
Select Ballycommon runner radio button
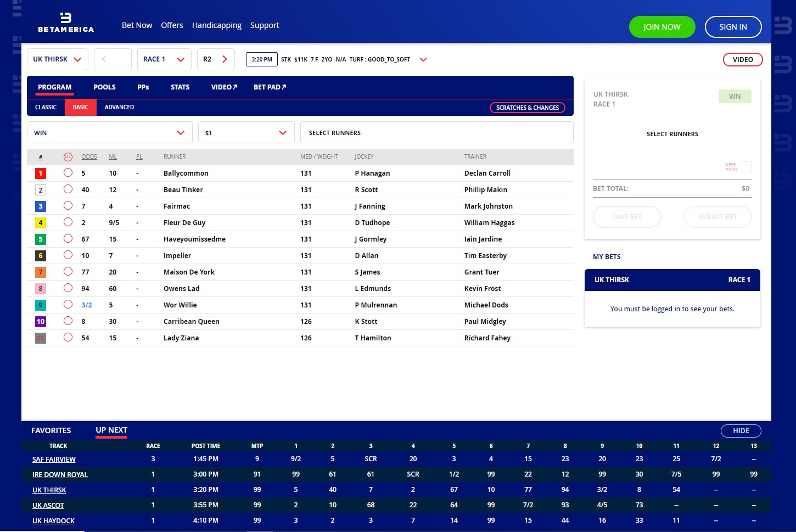[x=68, y=172]
